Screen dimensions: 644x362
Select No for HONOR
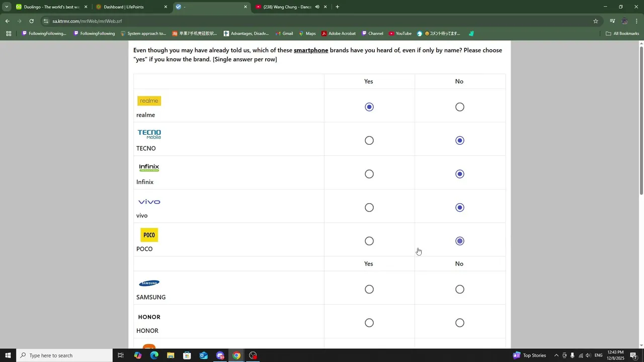pos(460,323)
